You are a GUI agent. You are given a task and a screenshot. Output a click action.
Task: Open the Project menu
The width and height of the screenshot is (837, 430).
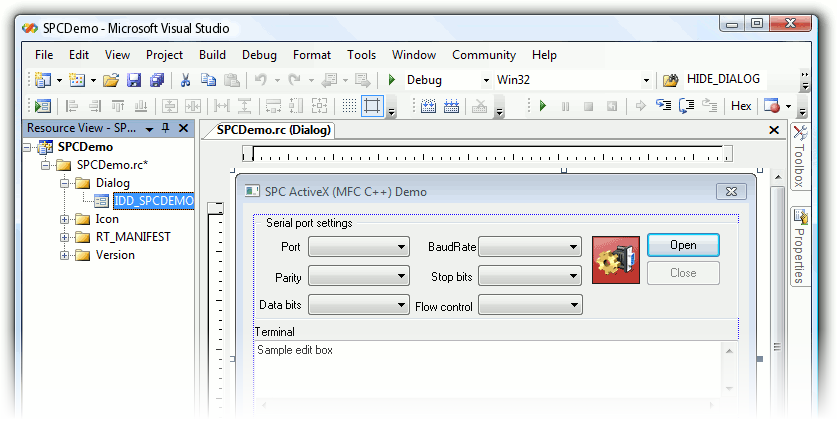tap(164, 55)
